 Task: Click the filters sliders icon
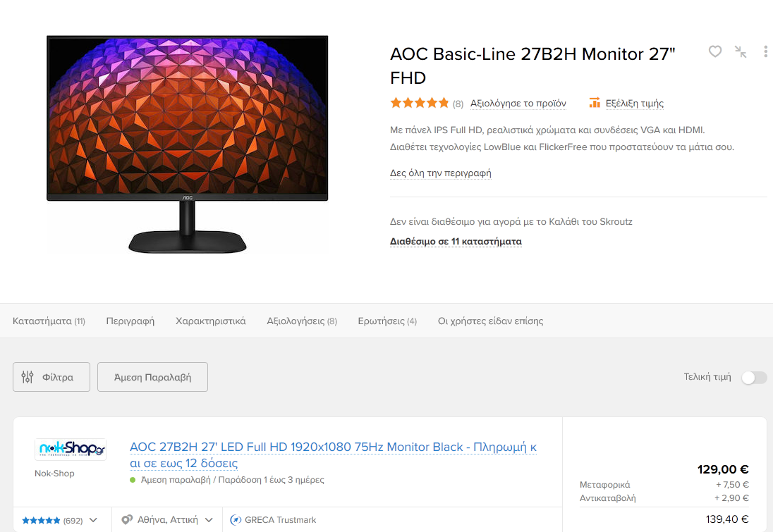pos(27,377)
